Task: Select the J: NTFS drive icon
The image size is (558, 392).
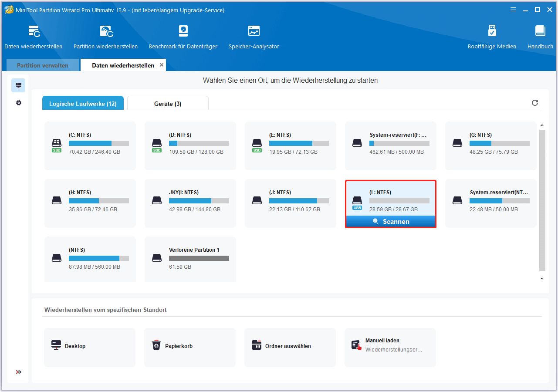Action: tap(257, 200)
